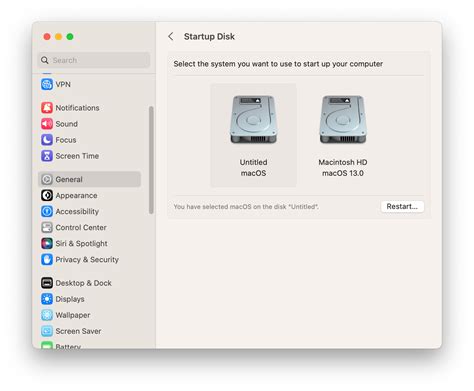Click the Notifications bell icon
This screenshot has height=391, width=474.
[x=47, y=108]
